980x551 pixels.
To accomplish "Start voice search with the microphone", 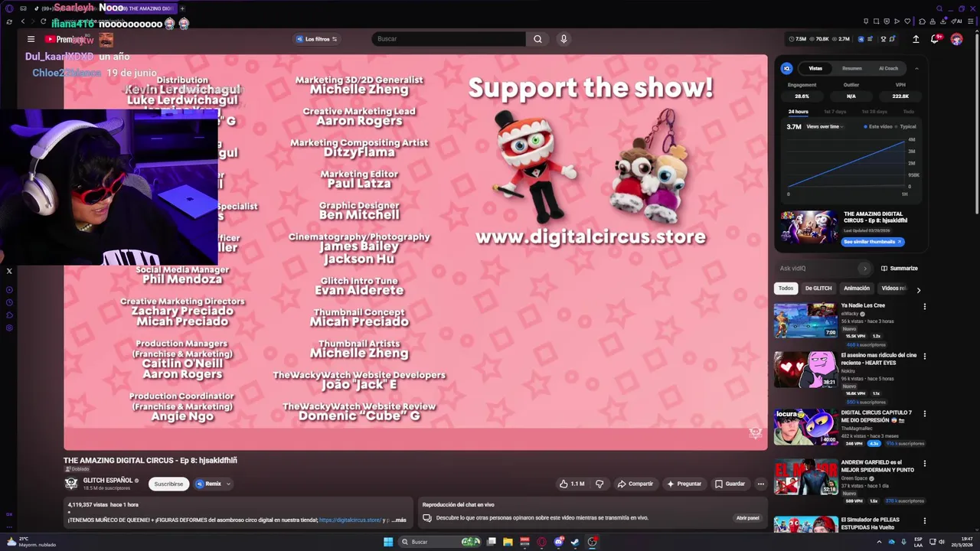I will [563, 39].
